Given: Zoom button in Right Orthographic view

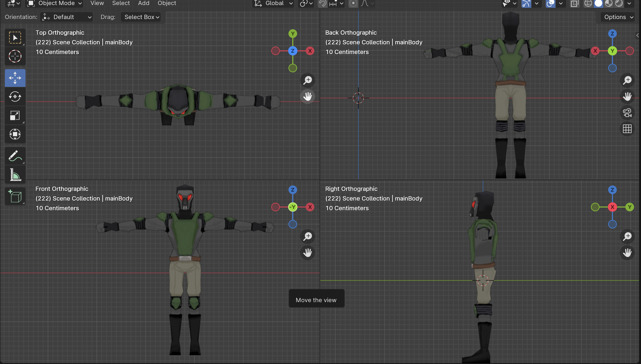Looking at the screenshot, I should (x=627, y=236).
